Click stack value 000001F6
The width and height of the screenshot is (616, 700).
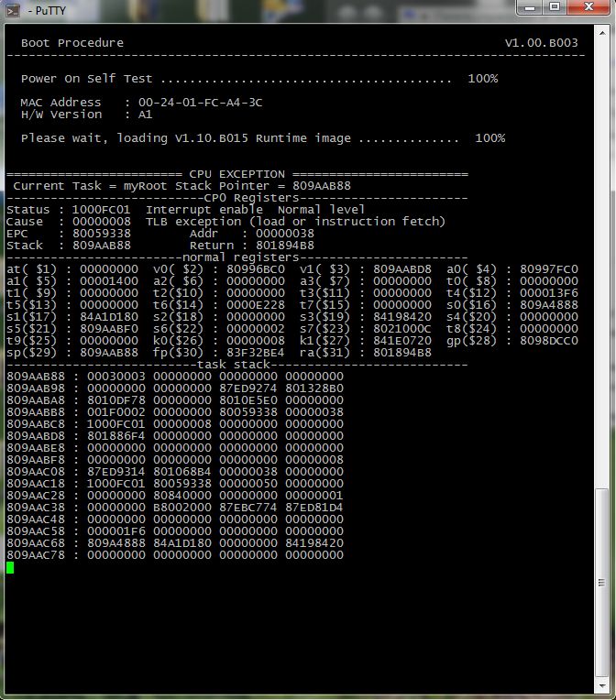tap(116, 531)
